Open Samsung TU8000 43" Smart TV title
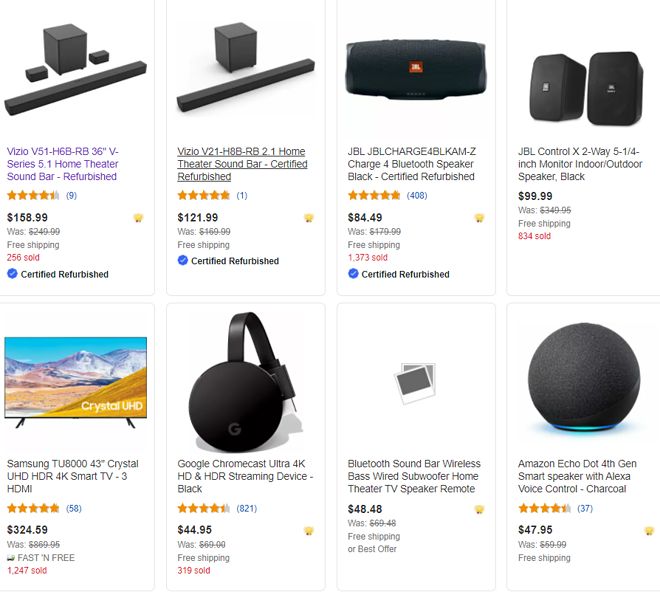 (73, 476)
